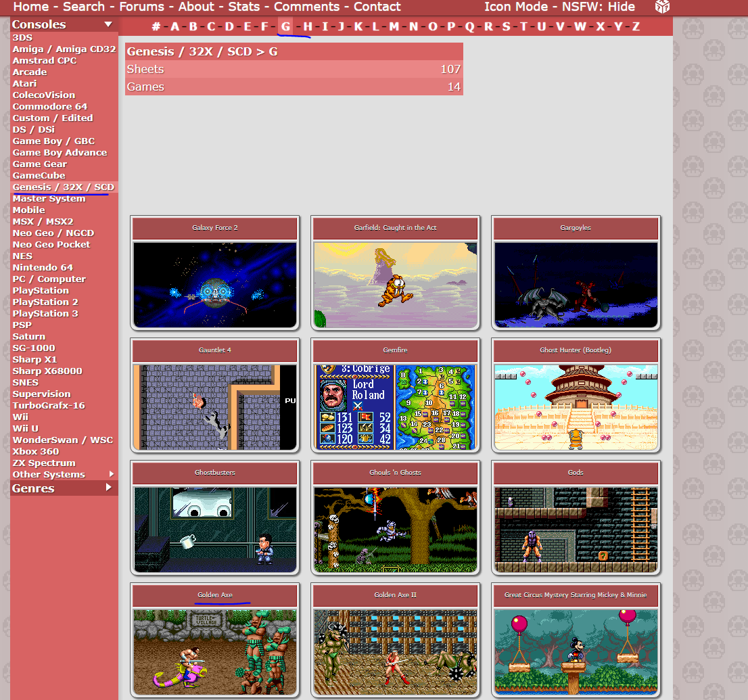Viewport: 748px width, 700px height.
Task: Open Ghouls 'n Ghosts card
Action: 395,517
